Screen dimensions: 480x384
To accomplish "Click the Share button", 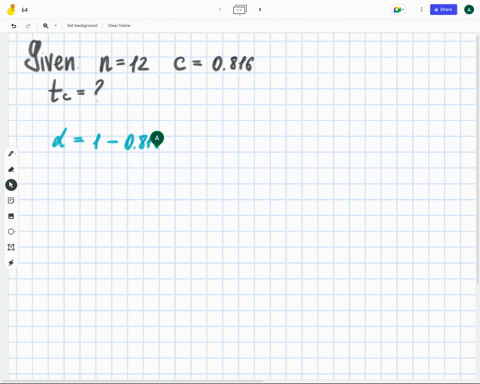I will [x=443, y=10].
